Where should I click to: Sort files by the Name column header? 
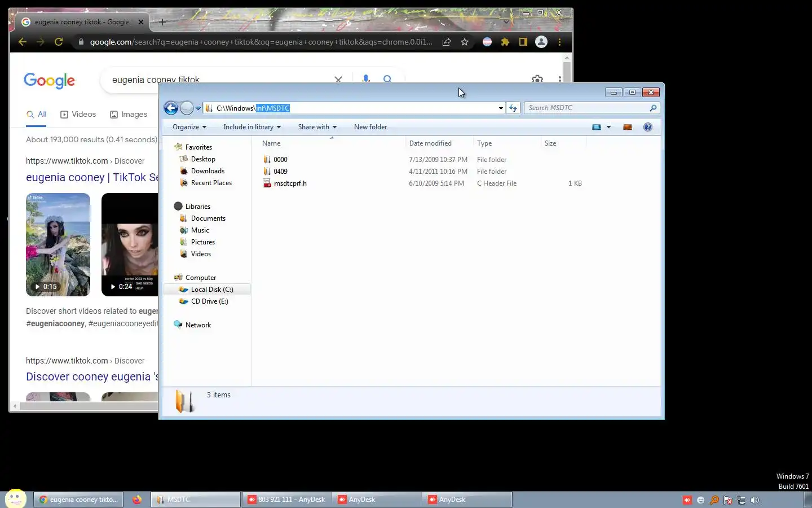pyautogui.click(x=331, y=143)
